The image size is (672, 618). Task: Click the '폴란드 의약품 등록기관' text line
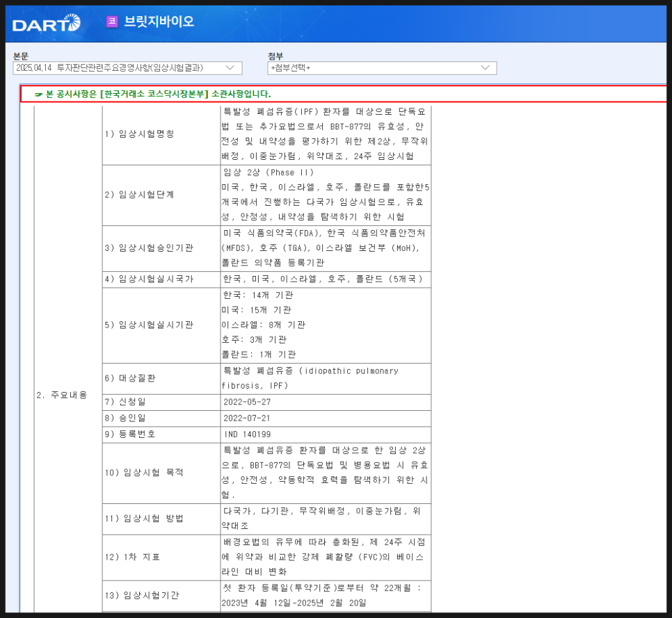tap(273, 263)
